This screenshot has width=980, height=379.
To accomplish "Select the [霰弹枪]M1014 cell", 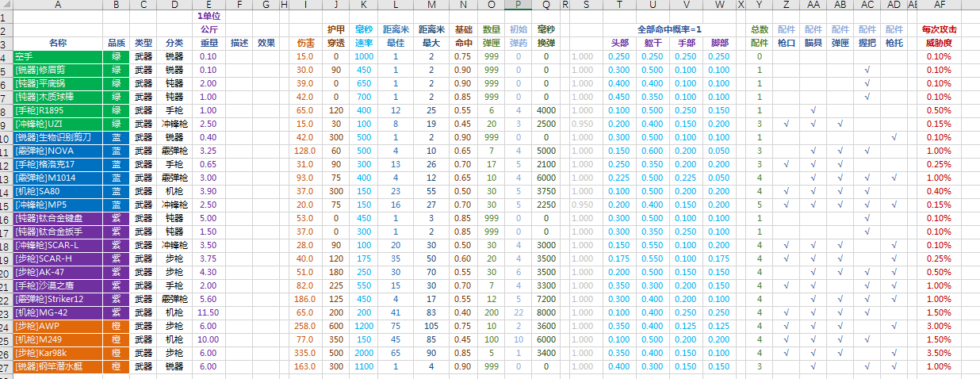I will (58, 178).
